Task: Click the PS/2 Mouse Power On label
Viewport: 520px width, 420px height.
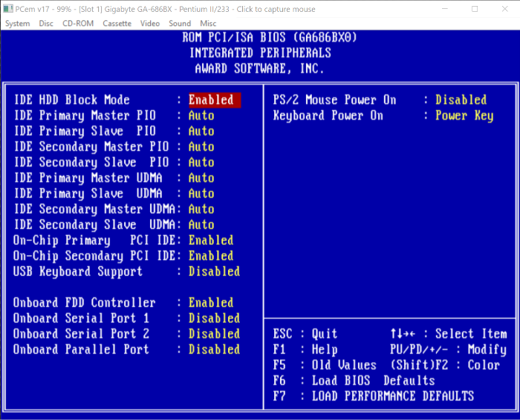Action: 334,100
